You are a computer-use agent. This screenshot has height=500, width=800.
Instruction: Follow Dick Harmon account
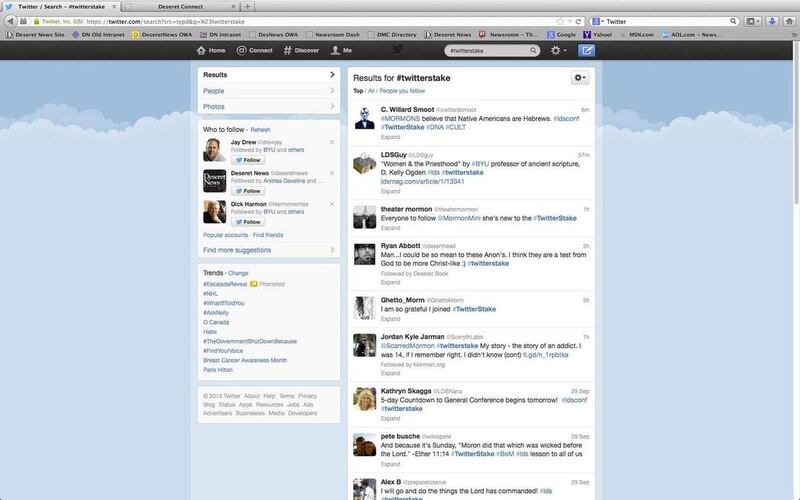(247, 222)
